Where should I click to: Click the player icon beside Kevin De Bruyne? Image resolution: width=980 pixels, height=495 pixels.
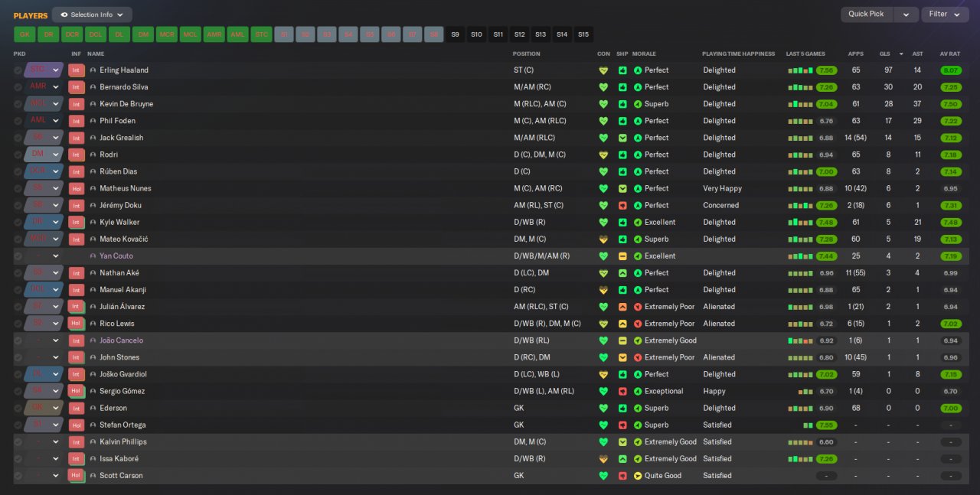93,104
